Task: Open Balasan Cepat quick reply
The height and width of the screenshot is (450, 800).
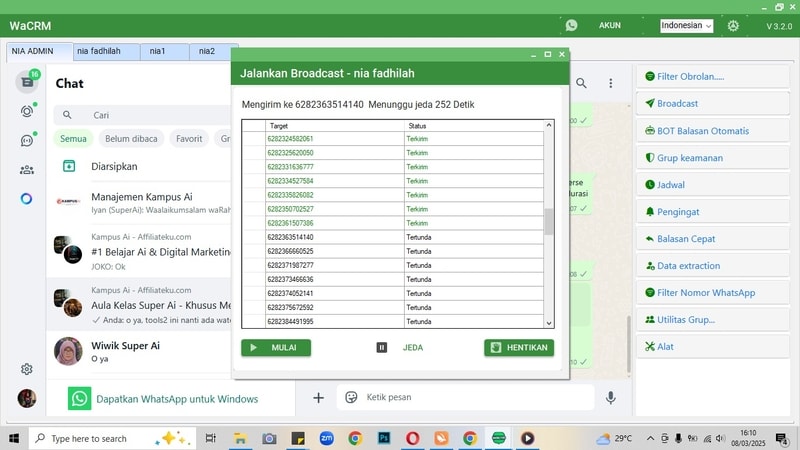Action: click(713, 239)
